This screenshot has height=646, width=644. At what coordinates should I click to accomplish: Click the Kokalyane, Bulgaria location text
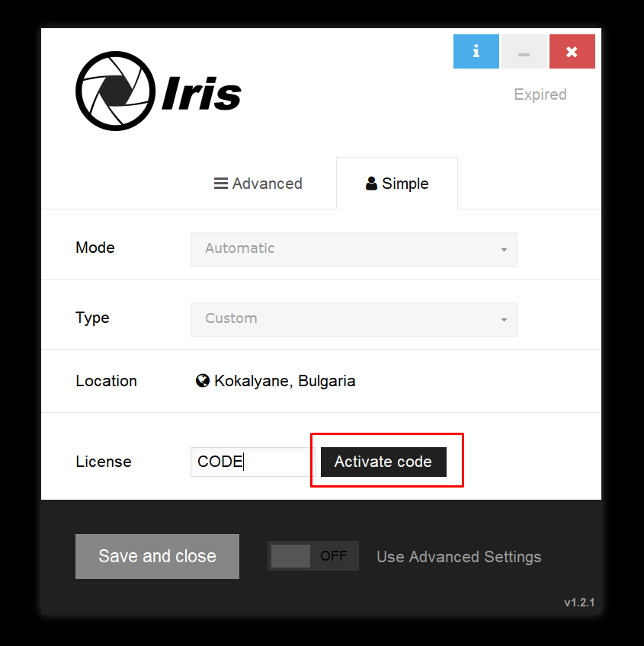coord(284,381)
